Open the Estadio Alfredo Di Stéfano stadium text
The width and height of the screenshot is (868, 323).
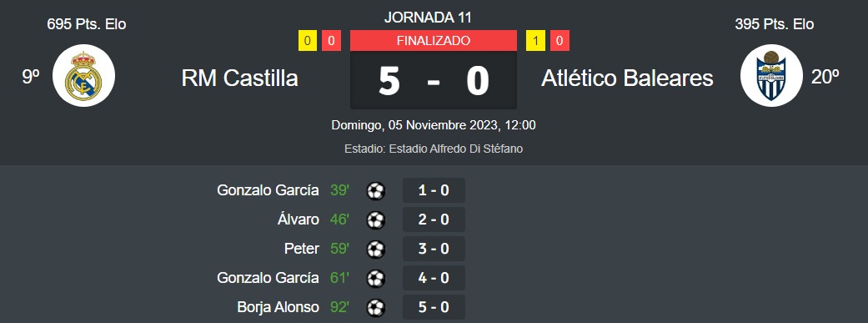[434, 149]
